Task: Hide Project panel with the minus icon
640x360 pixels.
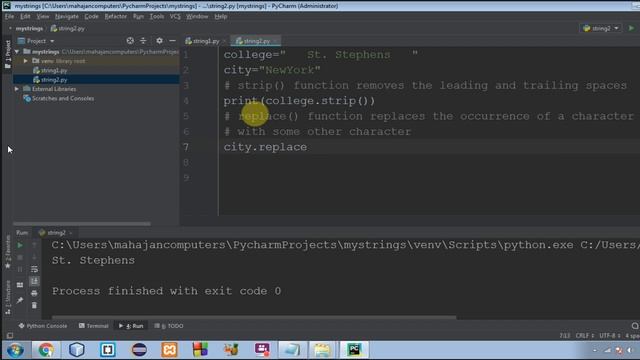Action: pos(173,41)
